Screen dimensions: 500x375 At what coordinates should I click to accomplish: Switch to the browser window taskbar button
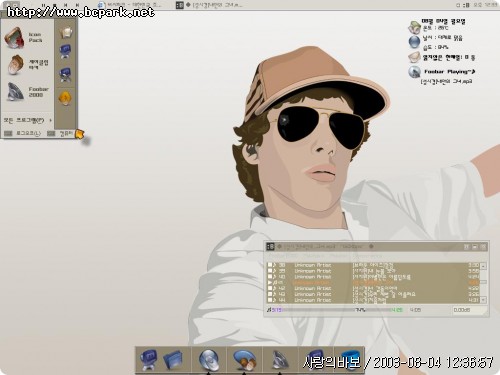[130, 5]
